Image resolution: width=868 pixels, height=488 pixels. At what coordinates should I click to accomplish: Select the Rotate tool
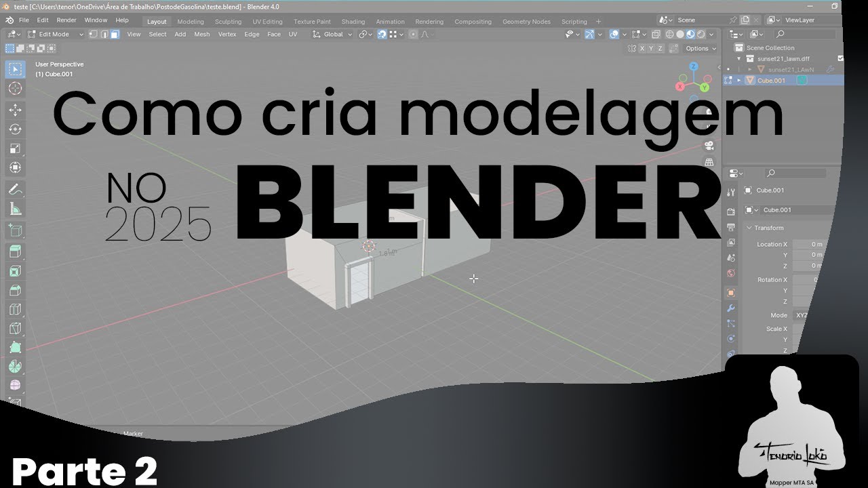coord(15,129)
